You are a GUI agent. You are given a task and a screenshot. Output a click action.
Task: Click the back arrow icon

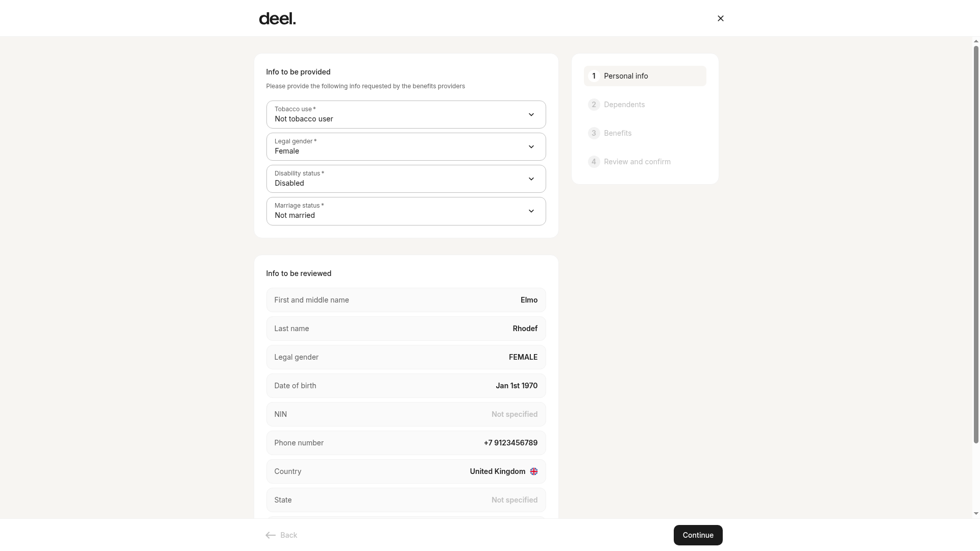pyautogui.click(x=271, y=535)
